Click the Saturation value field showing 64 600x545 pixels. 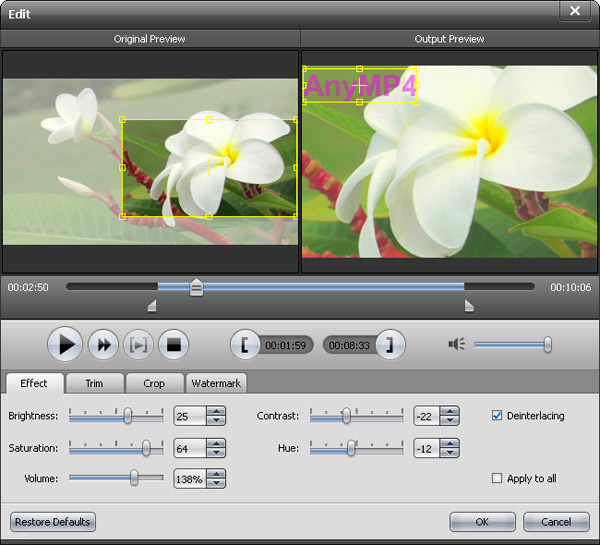(x=190, y=448)
